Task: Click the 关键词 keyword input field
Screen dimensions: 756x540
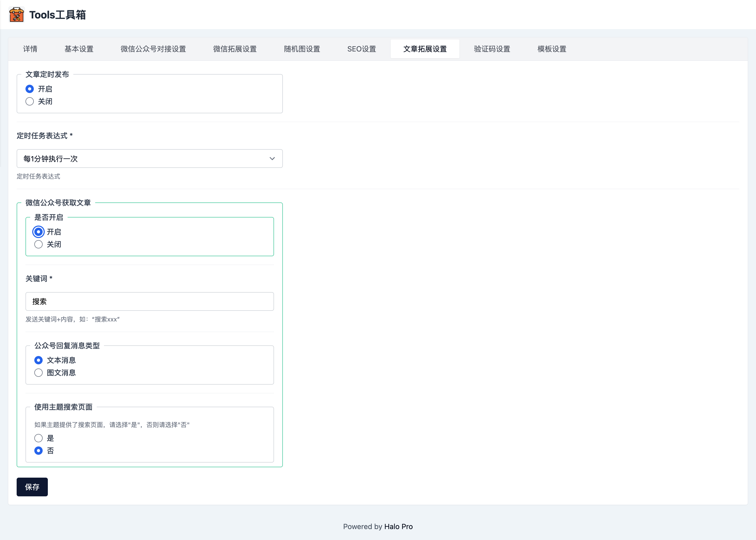Action: [x=149, y=302]
